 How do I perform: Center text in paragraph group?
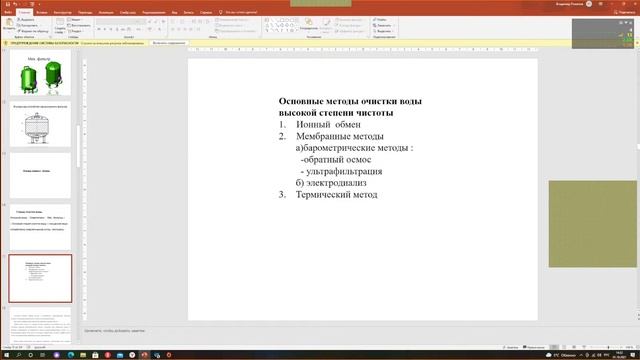tap(179, 29)
